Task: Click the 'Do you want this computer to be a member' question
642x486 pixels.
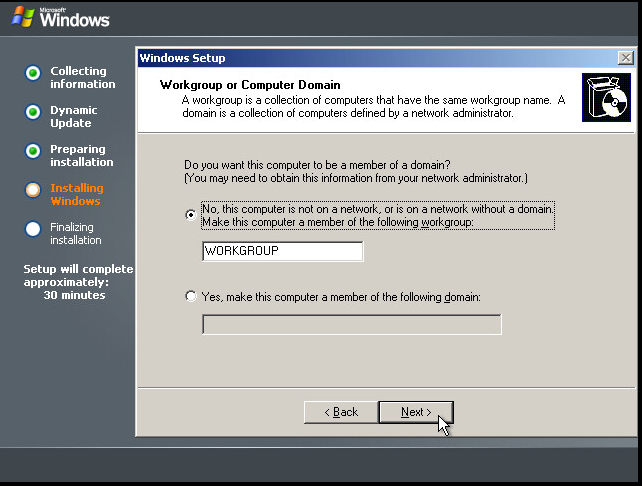Action: (x=317, y=165)
